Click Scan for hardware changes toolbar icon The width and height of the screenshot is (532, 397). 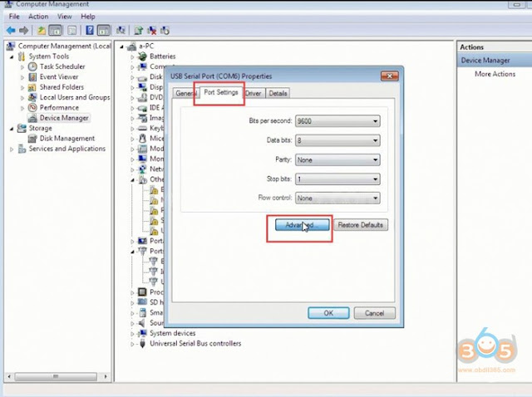(x=121, y=31)
